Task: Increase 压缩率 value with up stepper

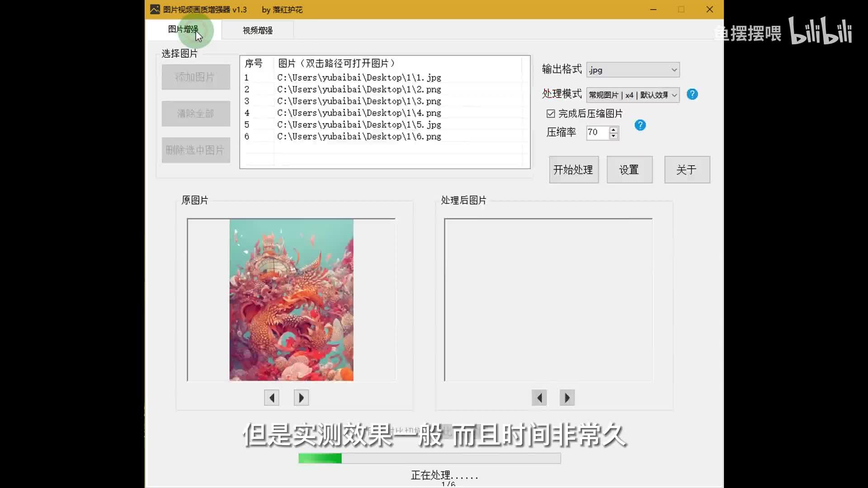Action: [x=613, y=130]
